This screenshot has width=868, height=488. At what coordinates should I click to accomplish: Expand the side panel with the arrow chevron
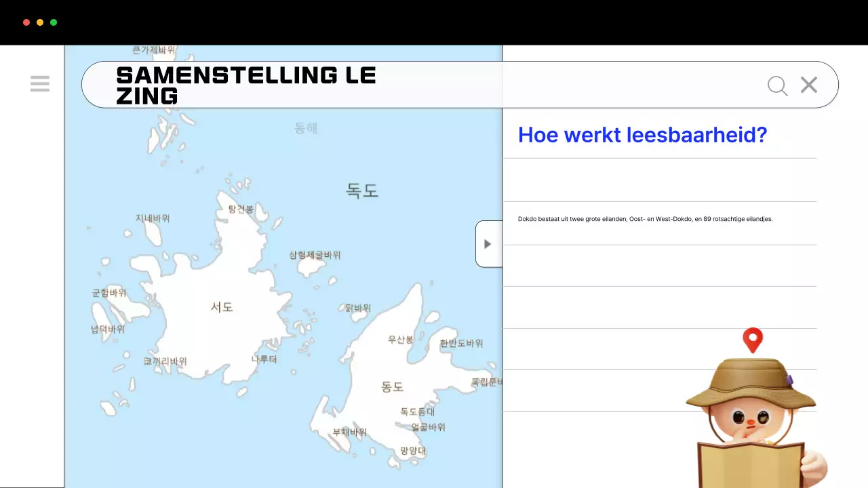[x=488, y=243]
